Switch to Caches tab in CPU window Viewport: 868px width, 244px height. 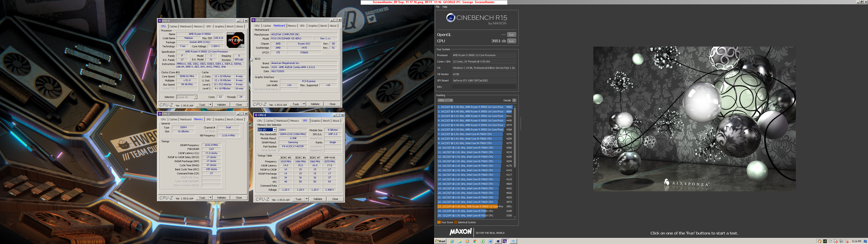[x=173, y=26]
